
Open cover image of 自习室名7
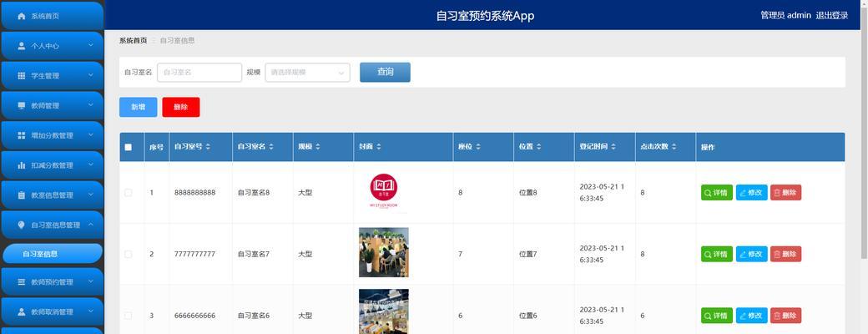[384, 252]
